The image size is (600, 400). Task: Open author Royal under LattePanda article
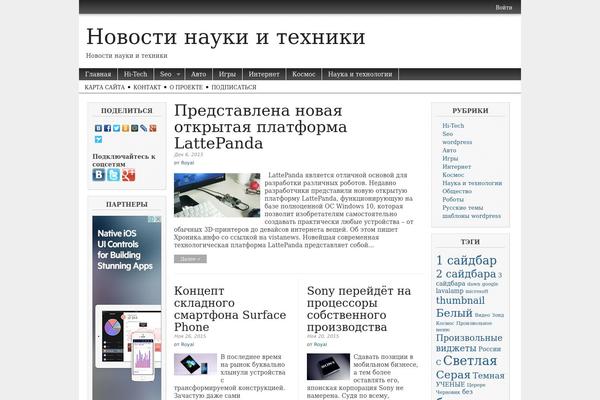click(188, 163)
